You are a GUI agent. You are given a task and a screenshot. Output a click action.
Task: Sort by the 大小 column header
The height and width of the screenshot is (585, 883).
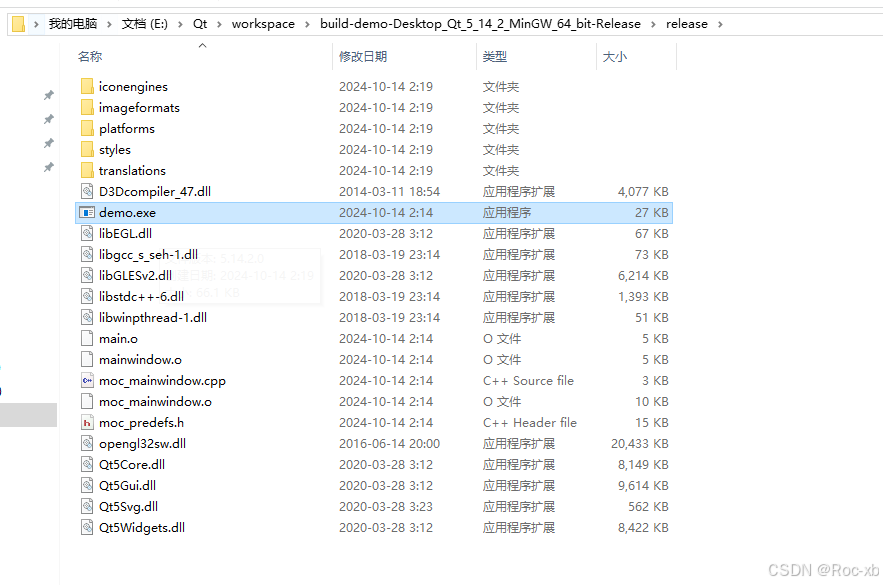pyautogui.click(x=615, y=57)
